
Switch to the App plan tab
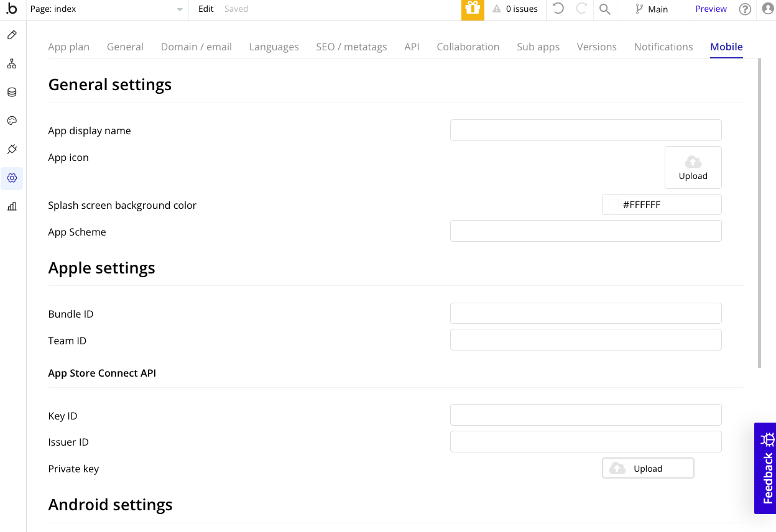(69, 47)
